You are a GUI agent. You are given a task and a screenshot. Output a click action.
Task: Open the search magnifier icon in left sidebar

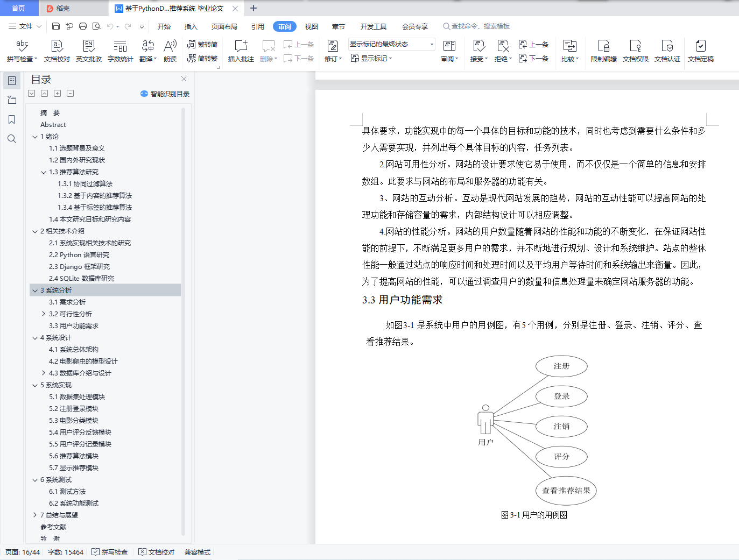[12, 139]
